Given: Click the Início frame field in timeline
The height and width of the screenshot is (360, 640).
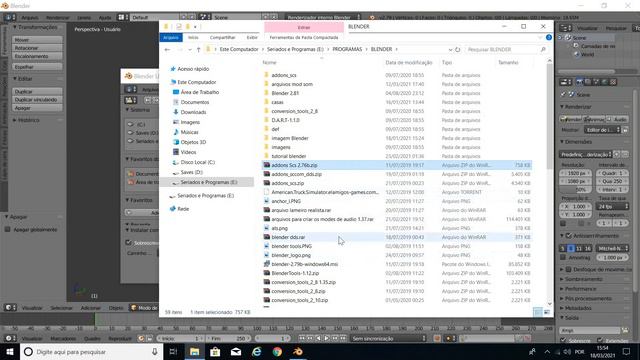Looking at the screenshot, I should [180, 338].
